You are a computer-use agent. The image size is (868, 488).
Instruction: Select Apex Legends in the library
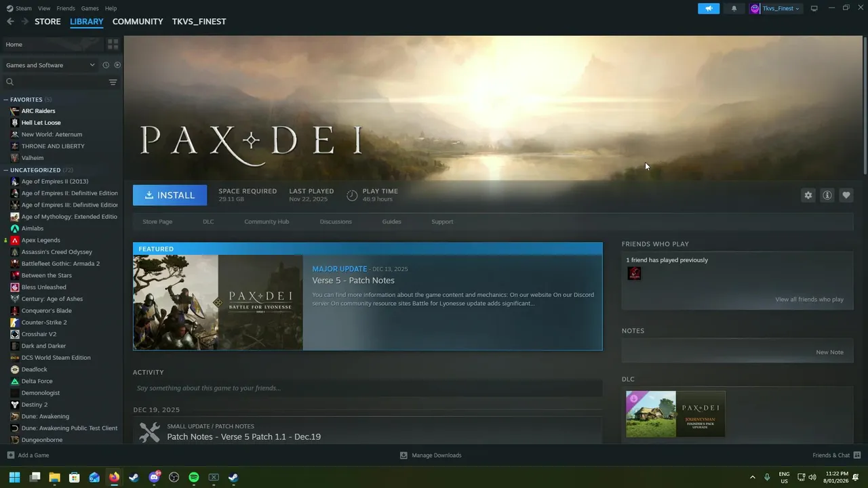click(x=41, y=240)
